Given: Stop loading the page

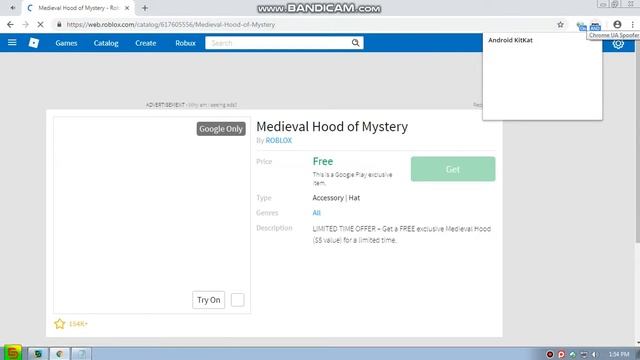Looking at the screenshot, I should click(x=40, y=24).
